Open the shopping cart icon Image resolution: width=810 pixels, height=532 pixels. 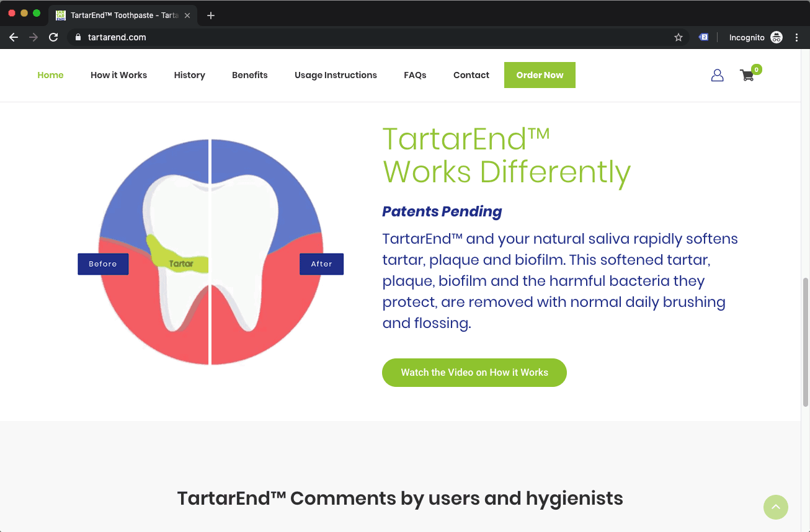(x=747, y=76)
